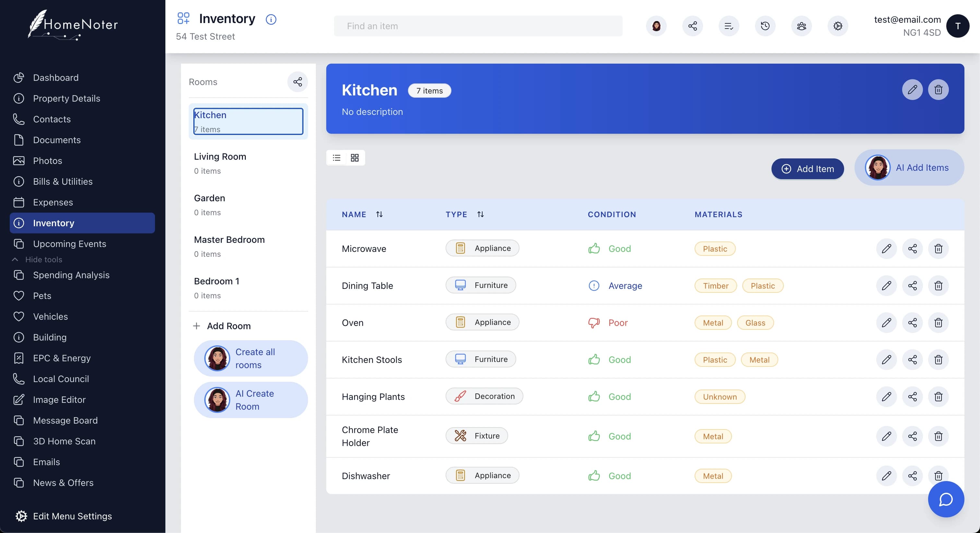Delete the Microwave item

click(938, 249)
